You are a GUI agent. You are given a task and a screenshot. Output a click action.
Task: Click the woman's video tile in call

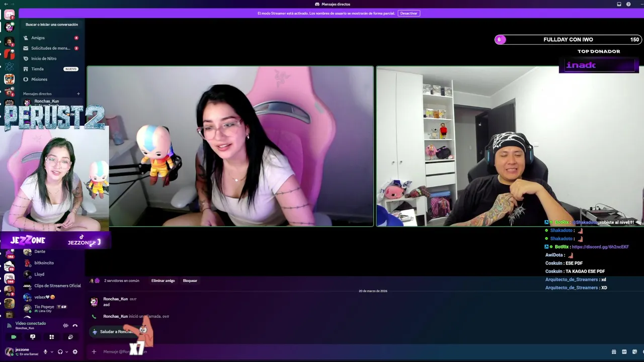point(230,146)
